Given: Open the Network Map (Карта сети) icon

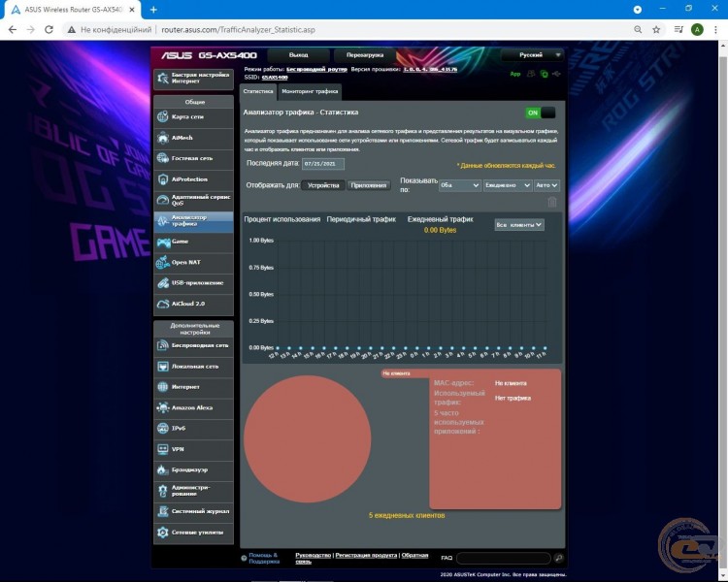Looking at the screenshot, I should pyautogui.click(x=162, y=116).
